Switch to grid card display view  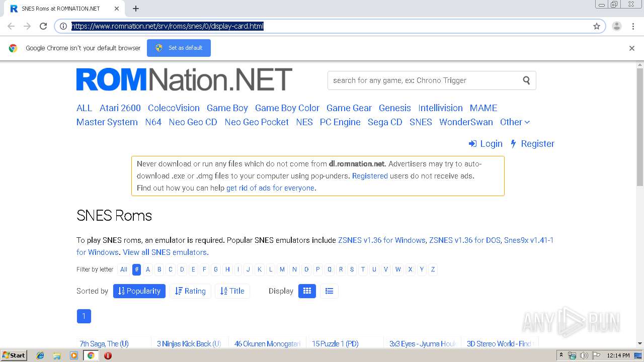click(x=307, y=291)
